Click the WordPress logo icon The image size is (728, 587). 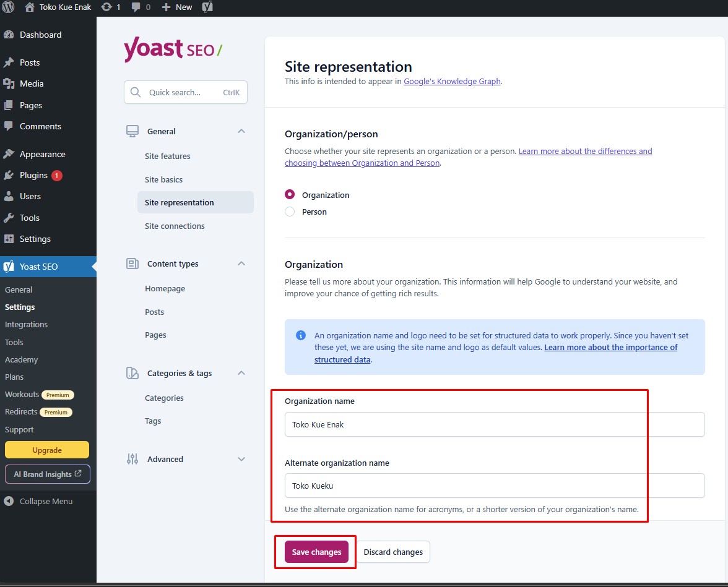[8, 7]
